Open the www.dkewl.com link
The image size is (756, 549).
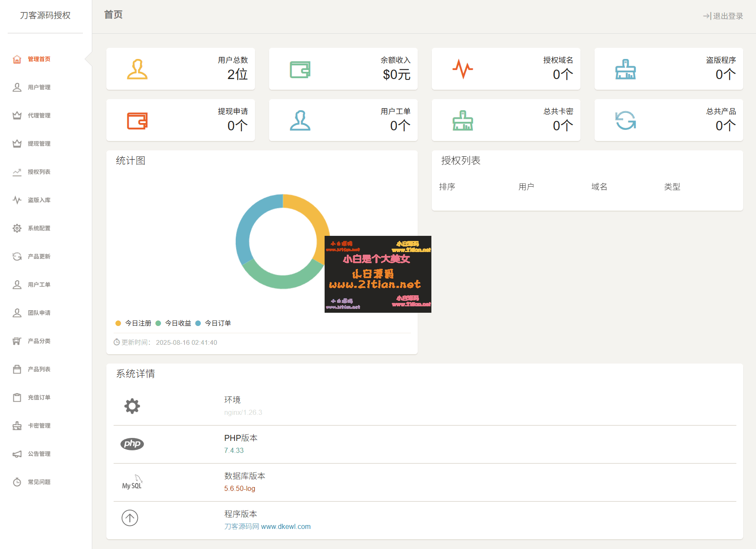[x=285, y=526]
